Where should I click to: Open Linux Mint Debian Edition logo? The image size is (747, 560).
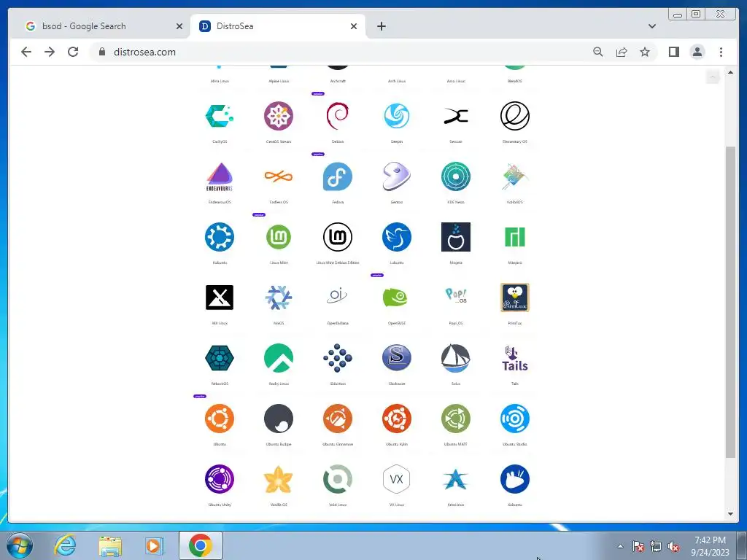[x=338, y=237]
